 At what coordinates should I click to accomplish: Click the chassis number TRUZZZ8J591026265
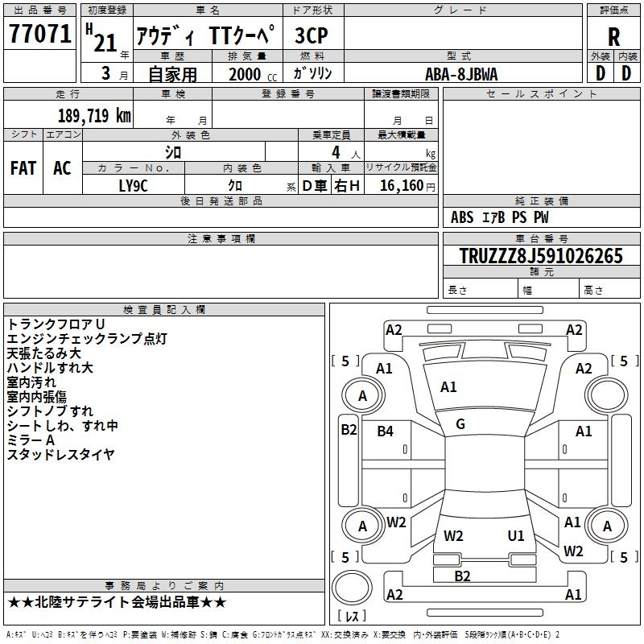tap(541, 256)
